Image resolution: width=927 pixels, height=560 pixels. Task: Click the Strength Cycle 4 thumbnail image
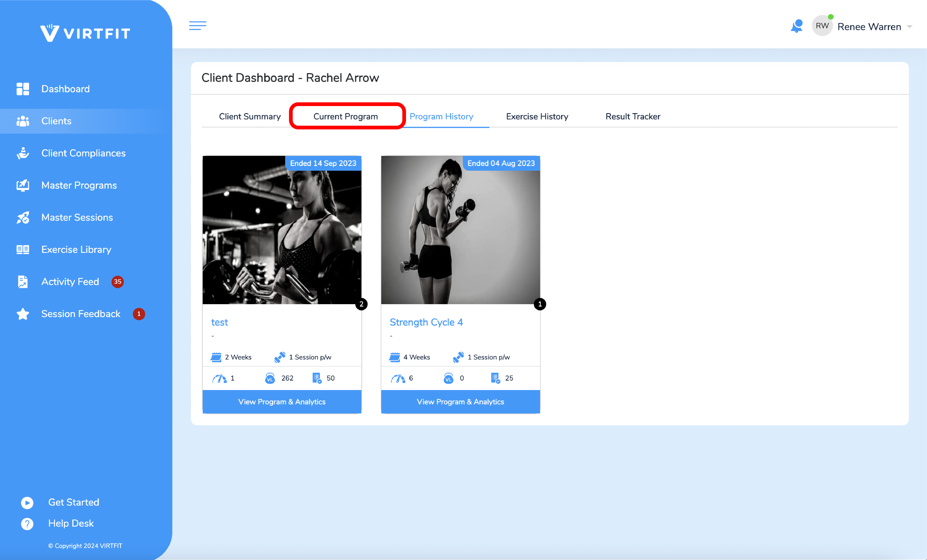[460, 230]
